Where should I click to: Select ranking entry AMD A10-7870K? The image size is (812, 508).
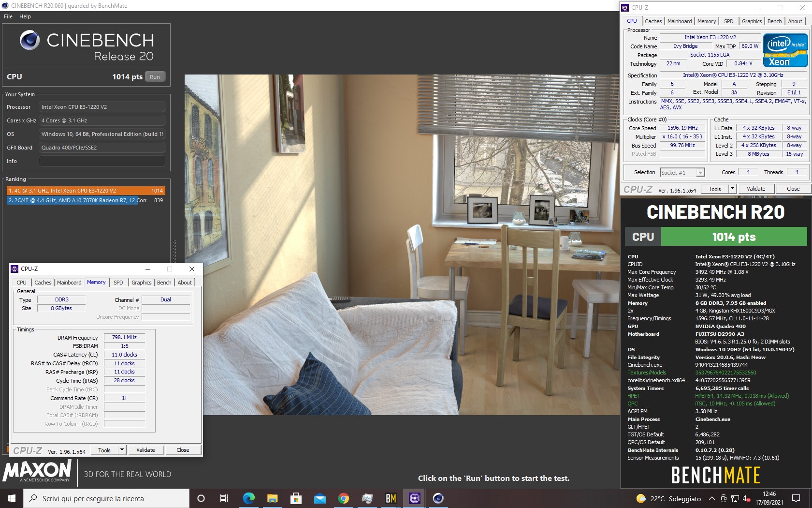86,200
